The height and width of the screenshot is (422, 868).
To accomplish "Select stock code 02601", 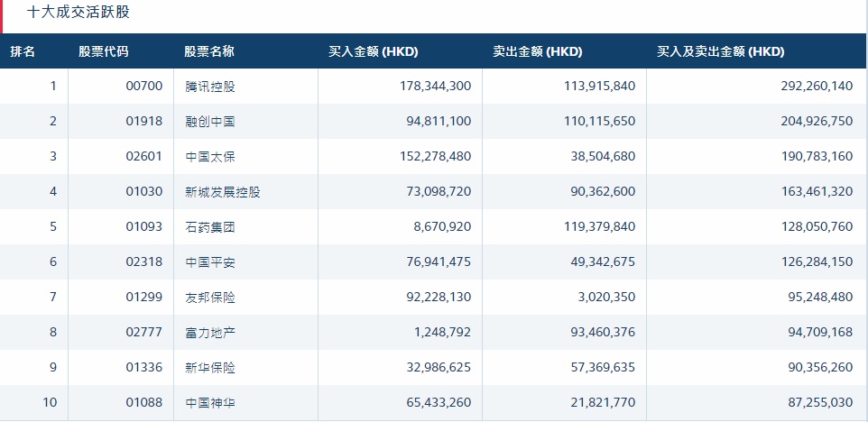I will [x=144, y=156].
